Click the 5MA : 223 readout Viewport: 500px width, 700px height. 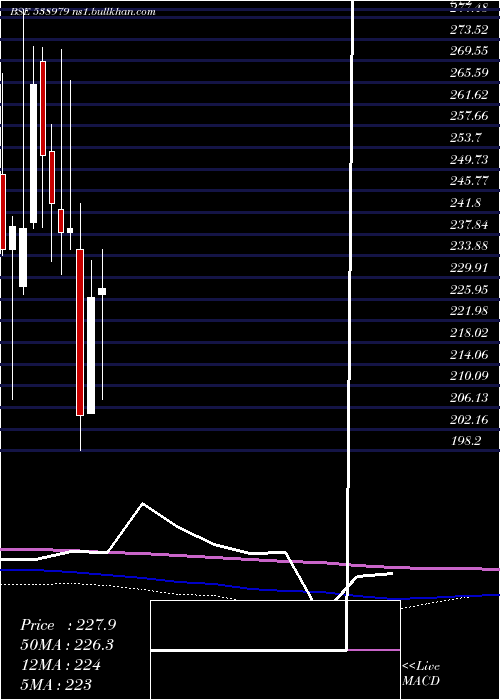pyautogui.click(x=56, y=684)
